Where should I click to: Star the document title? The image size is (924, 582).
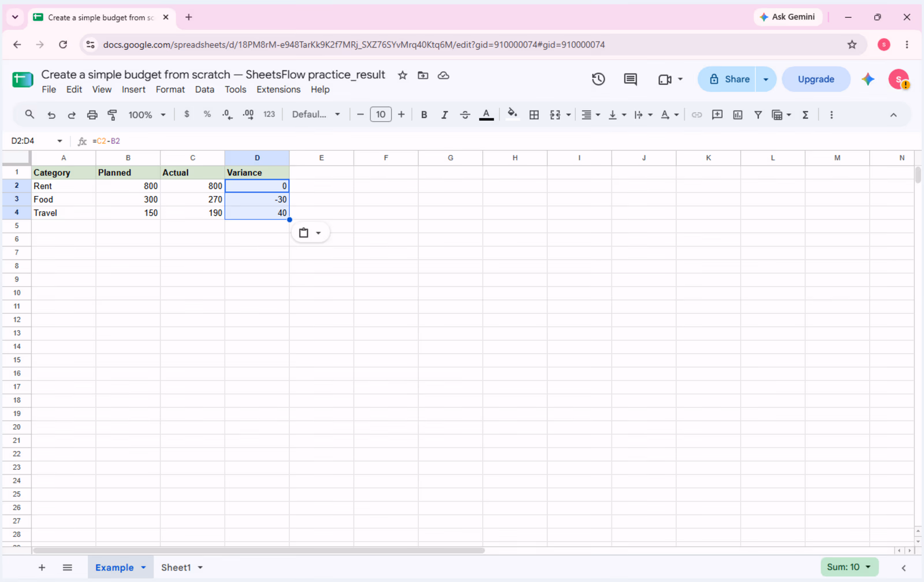[403, 75]
